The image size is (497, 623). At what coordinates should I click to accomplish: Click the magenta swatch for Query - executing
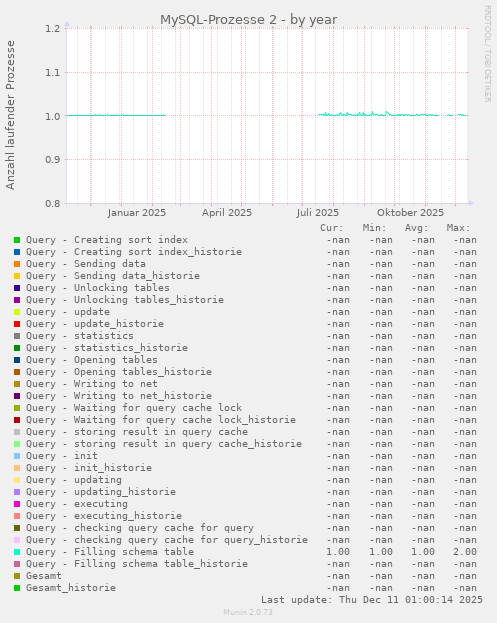point(17,504)
